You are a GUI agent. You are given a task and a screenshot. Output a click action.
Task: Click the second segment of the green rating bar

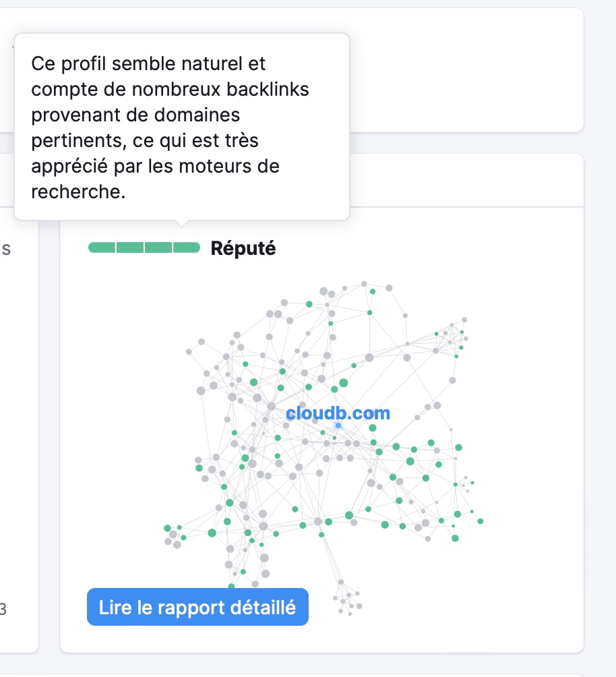coord(130,247)
